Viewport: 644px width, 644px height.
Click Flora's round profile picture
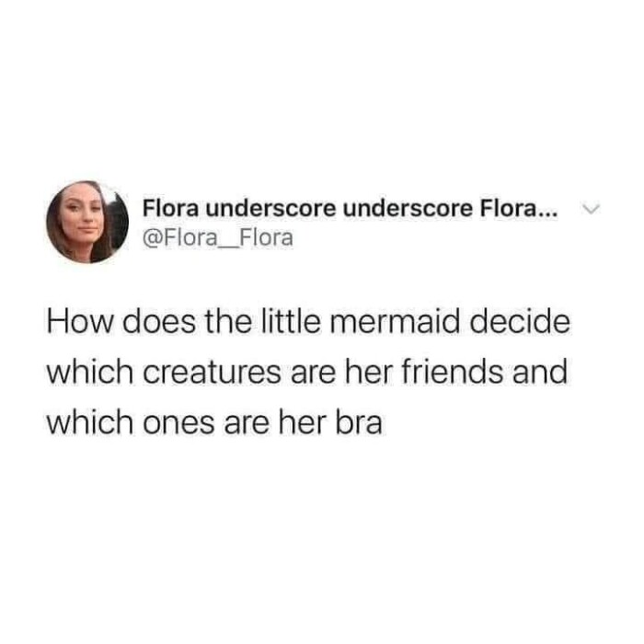pos(87,222)
